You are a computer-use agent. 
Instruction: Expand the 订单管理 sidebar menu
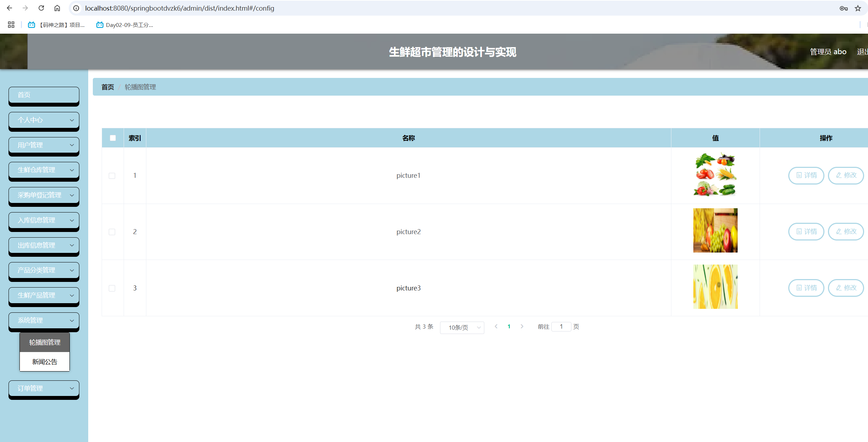point(44,389)
